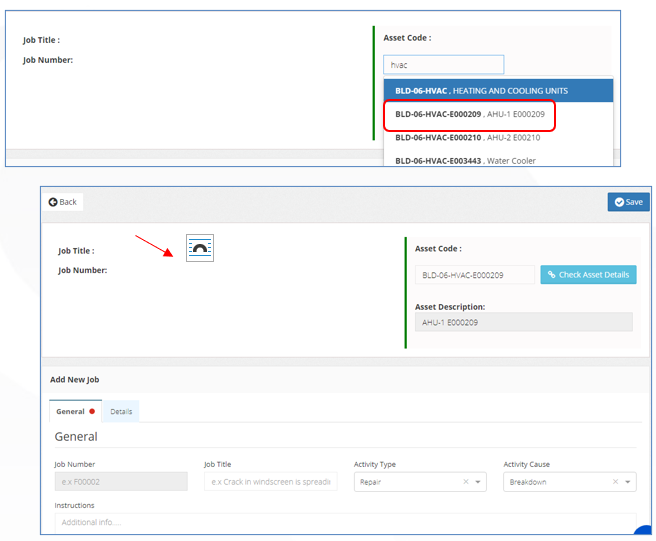Click the Save checkmark icon
The height and width of the screenshot is (541, 656).
tap(619, 202)
